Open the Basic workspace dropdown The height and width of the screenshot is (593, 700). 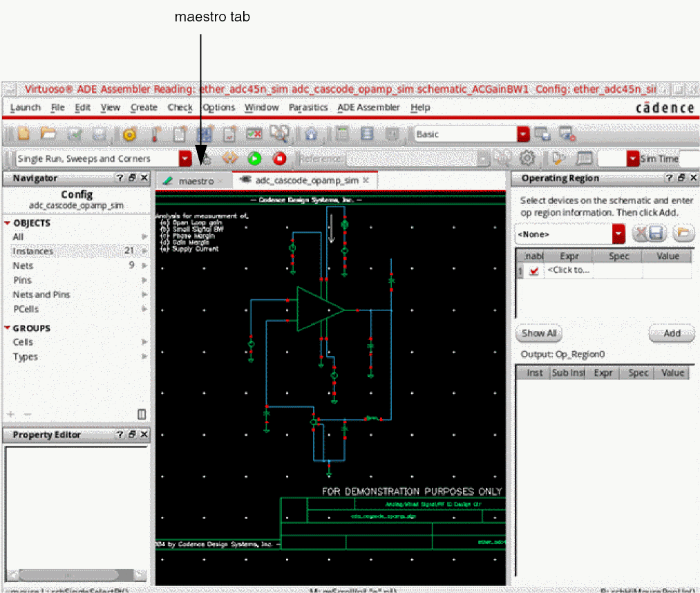[523, 134]
